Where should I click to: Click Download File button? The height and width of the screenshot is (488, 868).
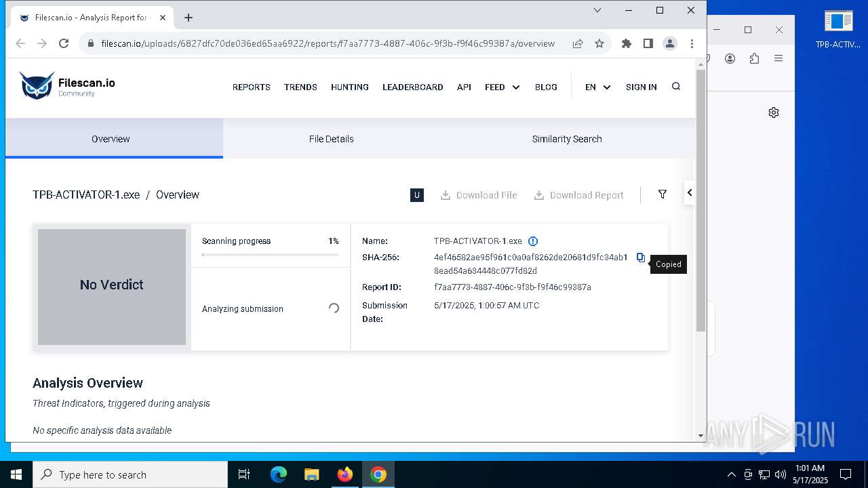(479, 195)
